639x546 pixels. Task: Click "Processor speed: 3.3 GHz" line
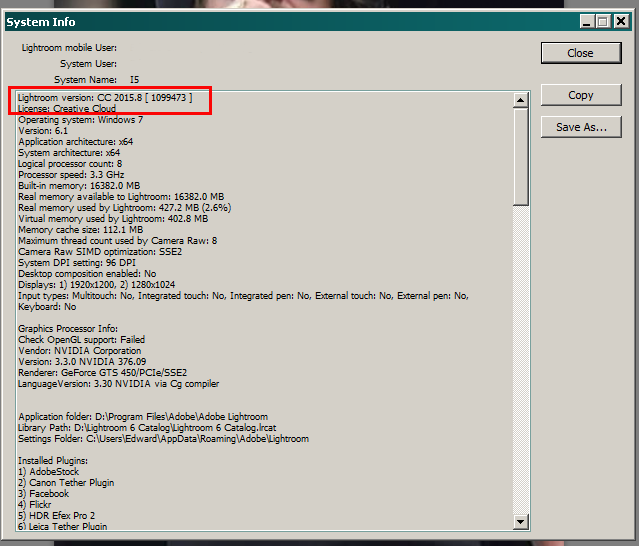(71, 175)
